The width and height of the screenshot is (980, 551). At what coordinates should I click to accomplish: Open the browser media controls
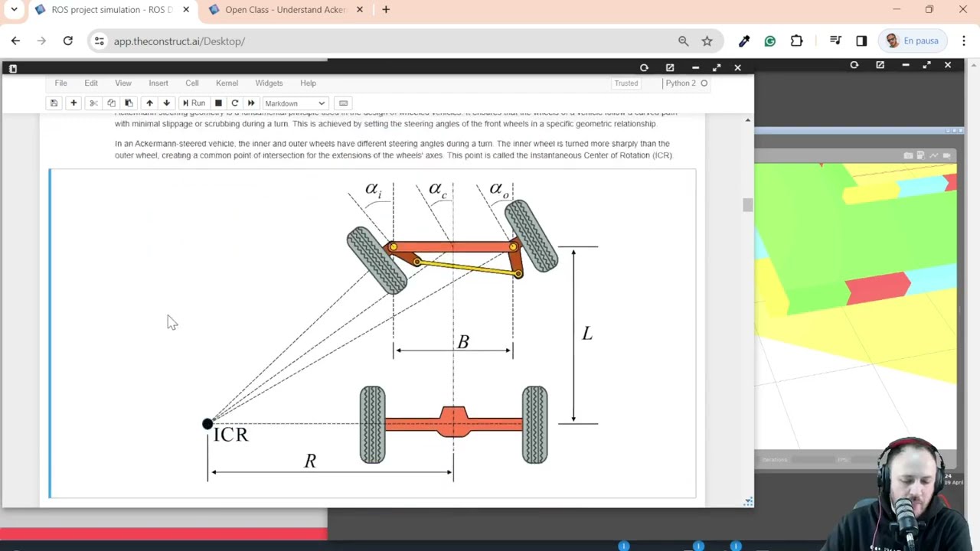835,41
